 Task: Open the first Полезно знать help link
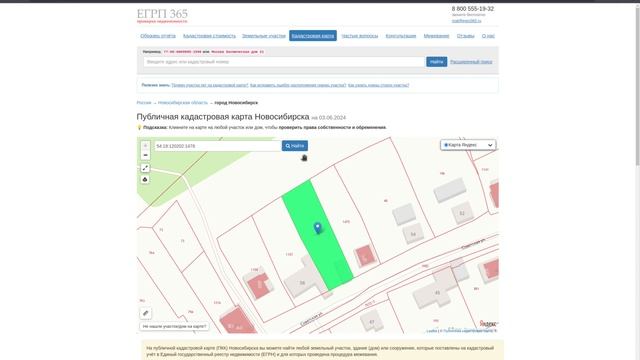(210, 85)
